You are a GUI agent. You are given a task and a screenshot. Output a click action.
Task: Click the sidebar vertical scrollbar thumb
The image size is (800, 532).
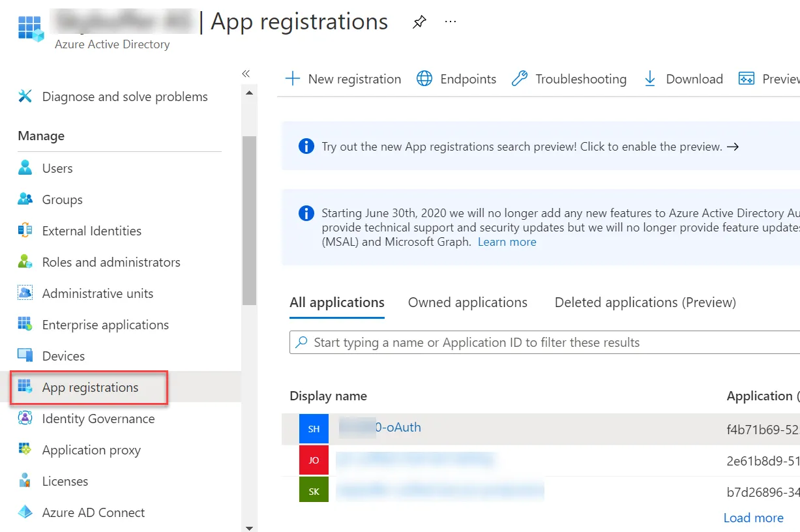[249, 220]
